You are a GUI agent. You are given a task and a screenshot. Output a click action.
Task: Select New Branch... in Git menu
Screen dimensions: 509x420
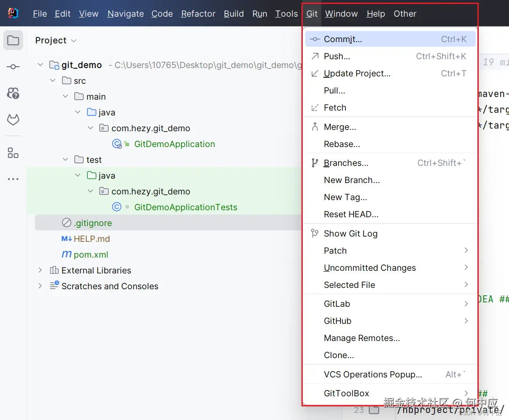click(x=390, y=180)
